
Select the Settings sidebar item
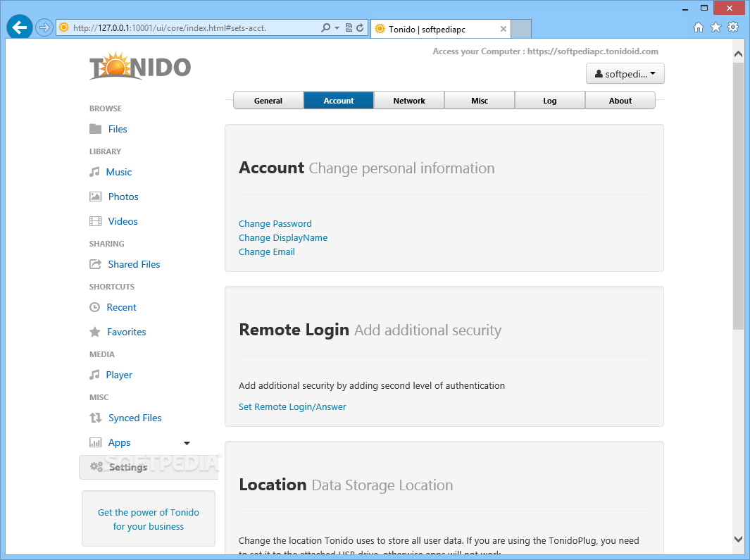[x=149, y=467]
